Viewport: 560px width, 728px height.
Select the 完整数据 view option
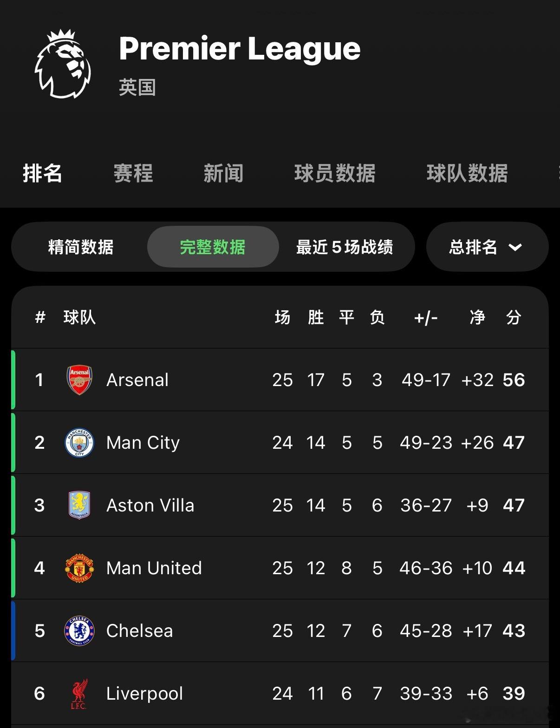coord(213,247)
